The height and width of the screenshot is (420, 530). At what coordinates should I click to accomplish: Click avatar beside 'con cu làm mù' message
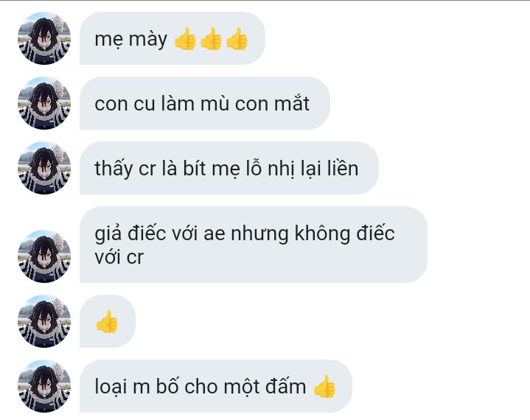pos(44,103)
